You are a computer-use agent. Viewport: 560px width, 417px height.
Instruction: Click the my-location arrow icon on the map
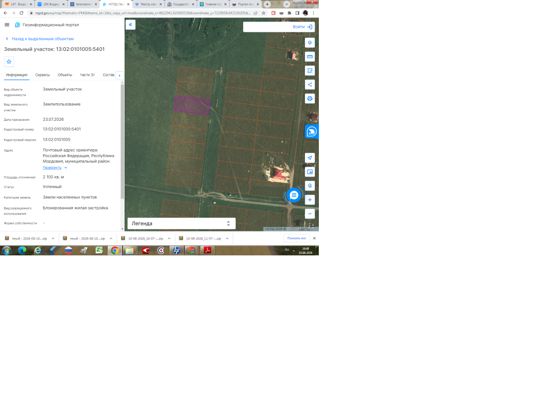tap(310, 158)
